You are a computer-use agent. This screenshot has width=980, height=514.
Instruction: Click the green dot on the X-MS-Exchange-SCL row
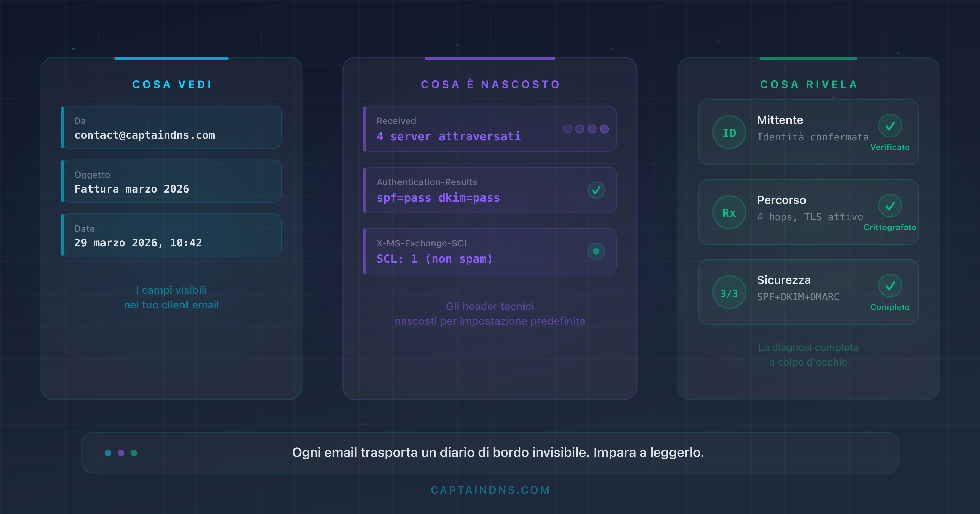click(x=596, y=251)
